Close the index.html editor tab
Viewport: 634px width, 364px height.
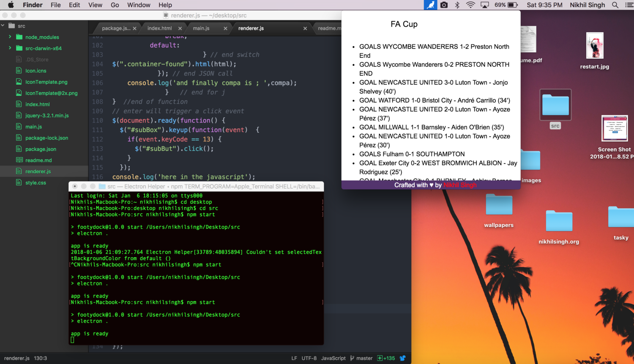pyautogui.click(x=180, y=28)
